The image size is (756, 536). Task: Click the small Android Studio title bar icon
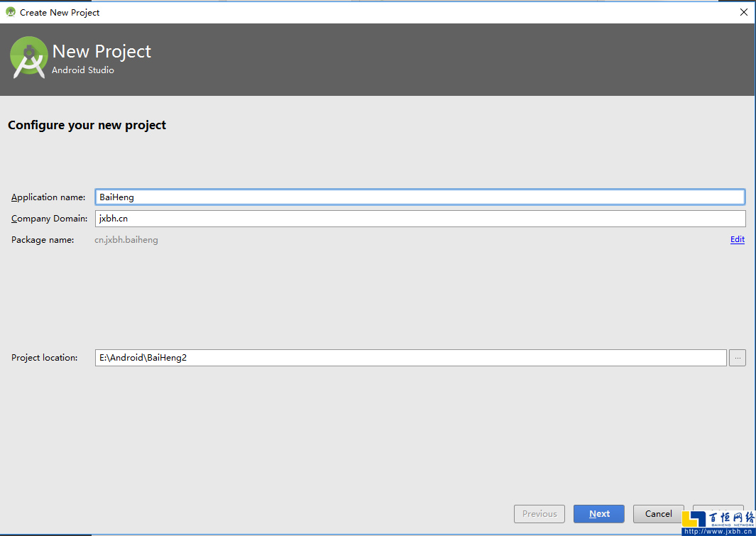[x=11, y=12]
